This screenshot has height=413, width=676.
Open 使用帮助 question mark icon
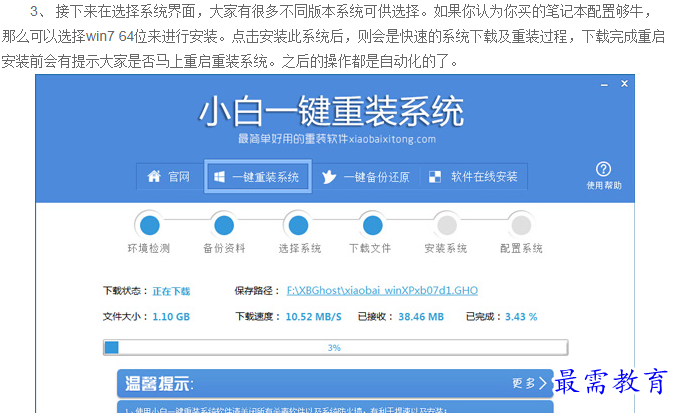(x=604, y=169)
